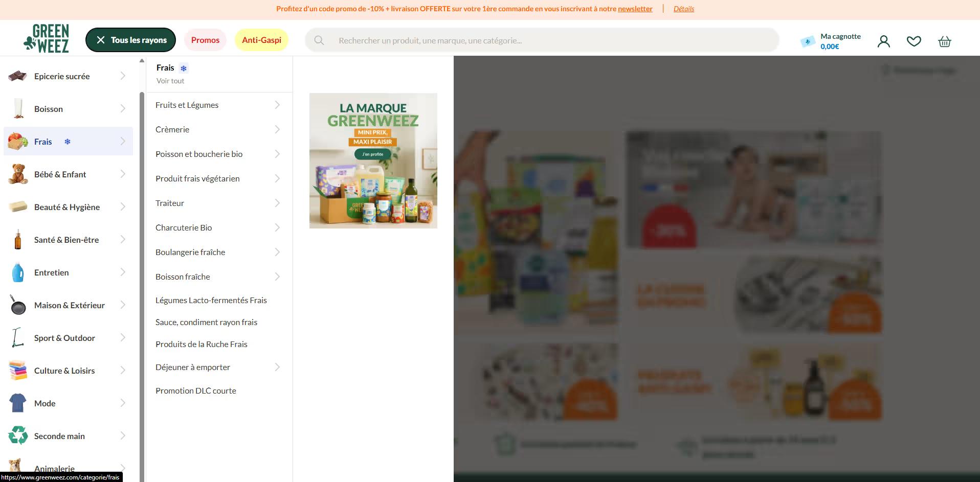980x482 pixels.
Task: Open the Charcuterie Bio label
Action: (x=184, y=227)
